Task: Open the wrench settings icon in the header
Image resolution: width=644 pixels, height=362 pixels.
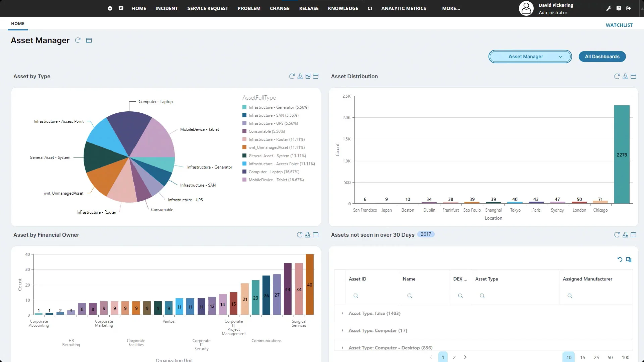Action: 609,8
